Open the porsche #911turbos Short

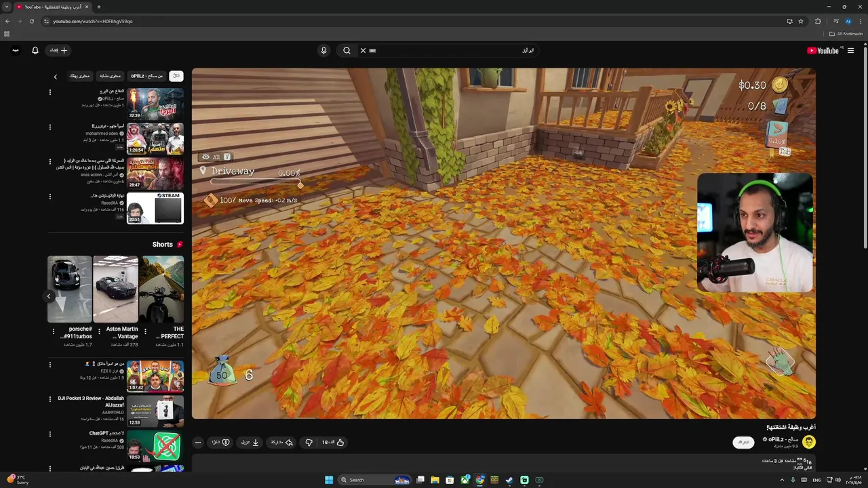click(70, 289)
